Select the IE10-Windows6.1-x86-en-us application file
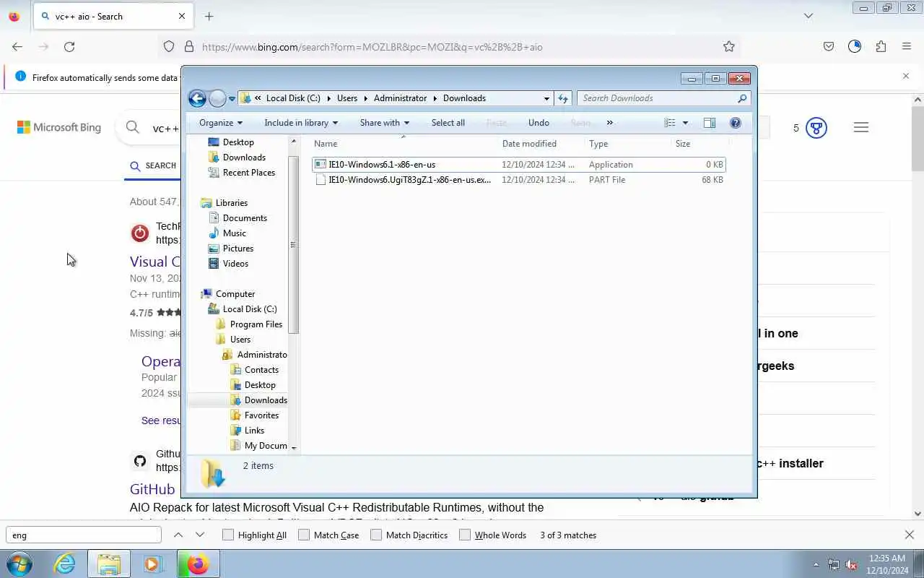Viewport: 924px width, 578px height. click(x=519, y=165)
